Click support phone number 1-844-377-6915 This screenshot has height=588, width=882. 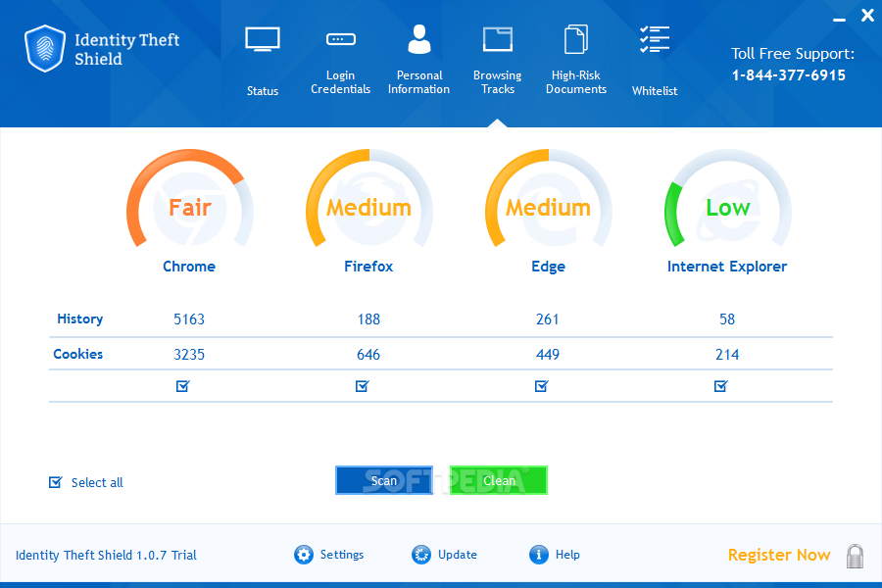pos(789,75)
